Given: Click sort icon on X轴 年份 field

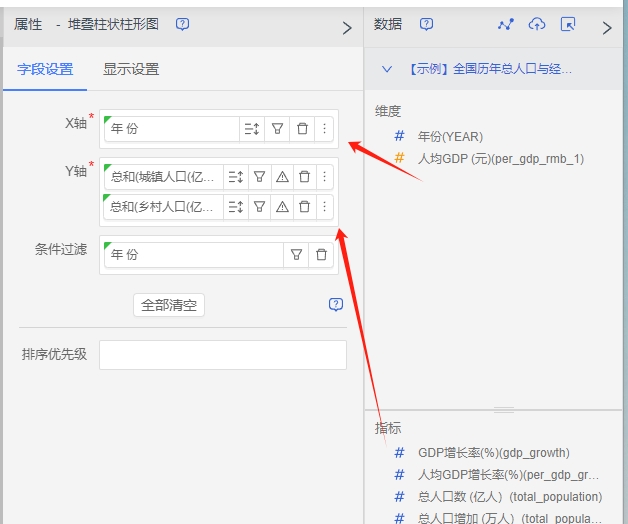Looking at the screenshot, I should [x=251, y=129].
